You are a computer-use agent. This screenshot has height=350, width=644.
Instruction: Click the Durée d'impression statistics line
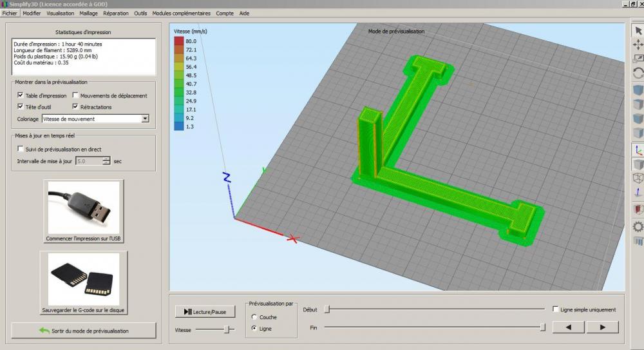(58, 44)
